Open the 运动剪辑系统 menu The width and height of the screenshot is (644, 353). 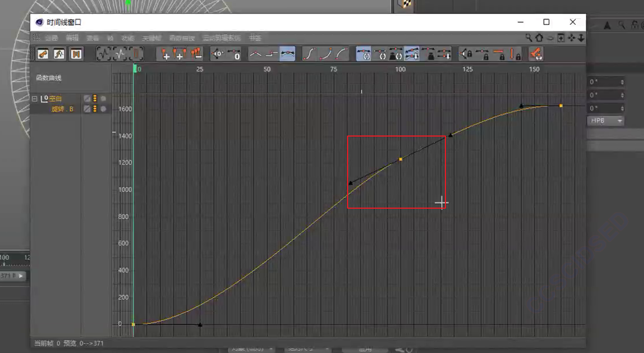[222, 38]
